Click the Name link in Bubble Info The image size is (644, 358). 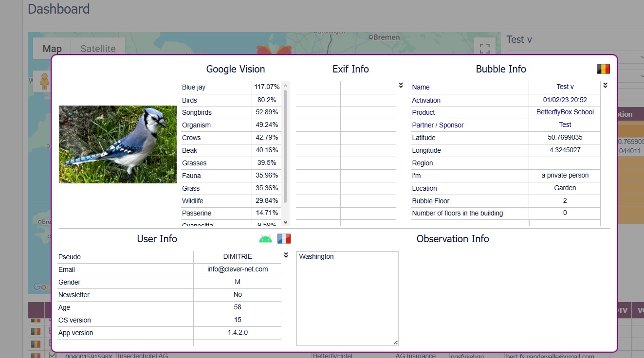[421, 87]
